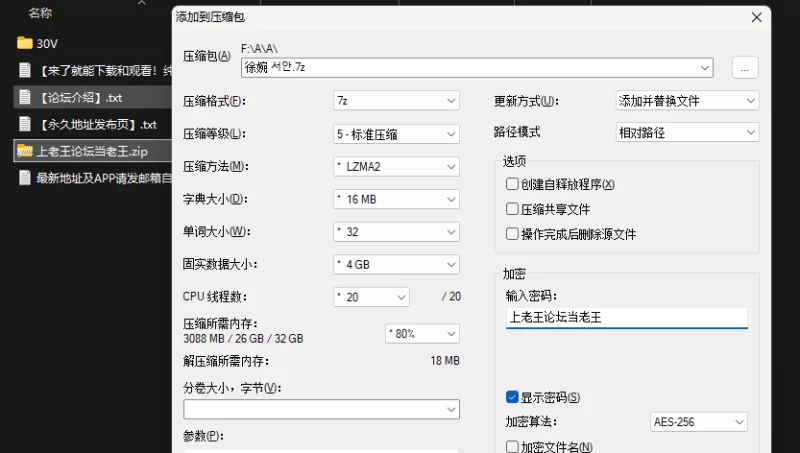Open the 更新方式 dropdown
800x453 pixels.
pos(687,100)
